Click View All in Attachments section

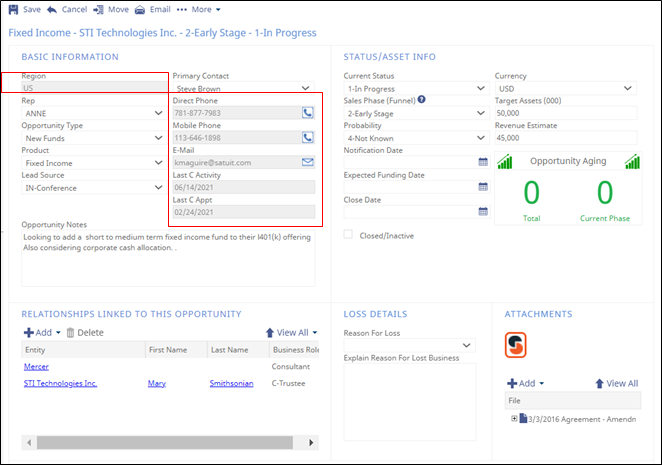(x=617, y=383)
